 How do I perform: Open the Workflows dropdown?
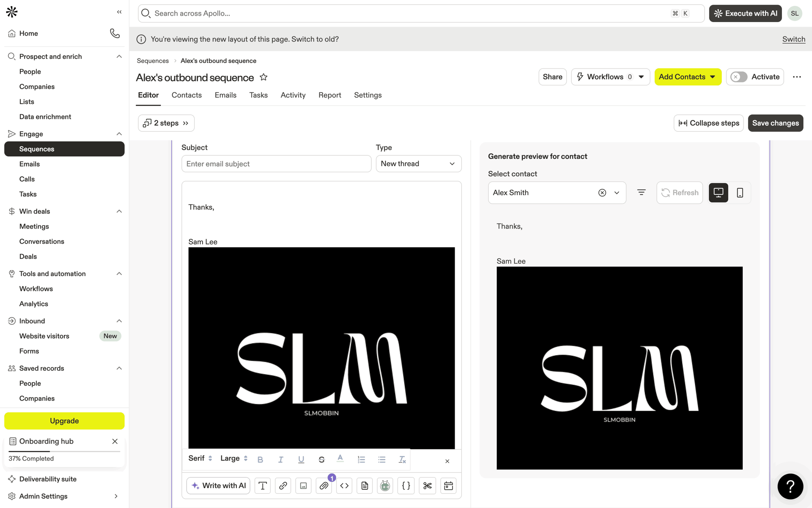610,77
